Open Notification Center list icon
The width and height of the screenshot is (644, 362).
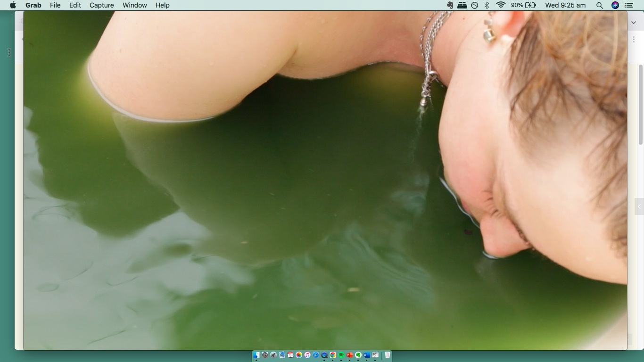pos(629,5)
